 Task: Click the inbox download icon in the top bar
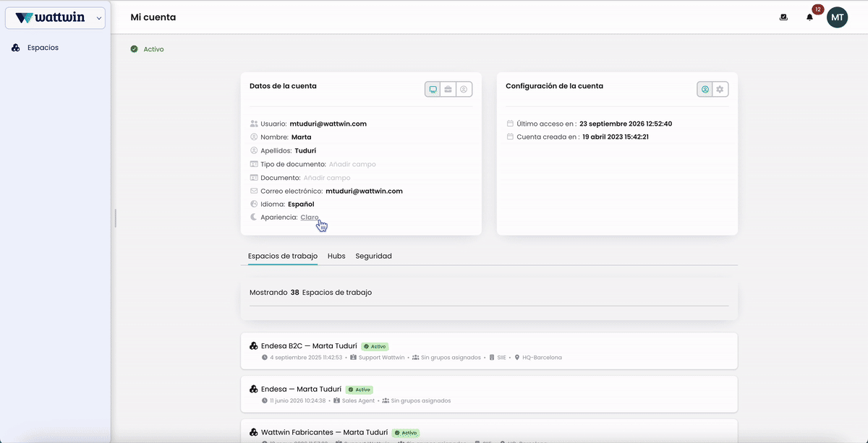(x=783, y=17)
